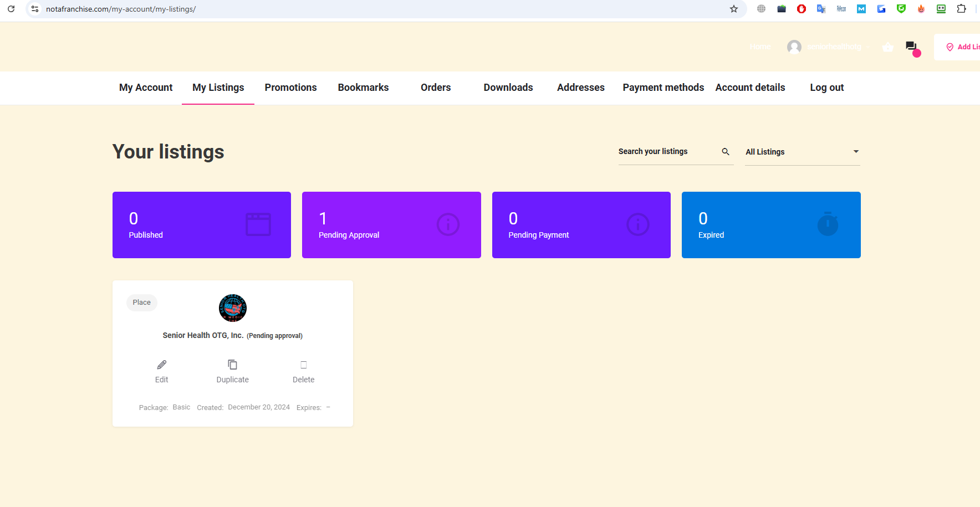Image resolution: width=980 pixels, height=507 pixels.
Task: Open the Extensions puzzle-piece menu
Action: coord(962,9)
